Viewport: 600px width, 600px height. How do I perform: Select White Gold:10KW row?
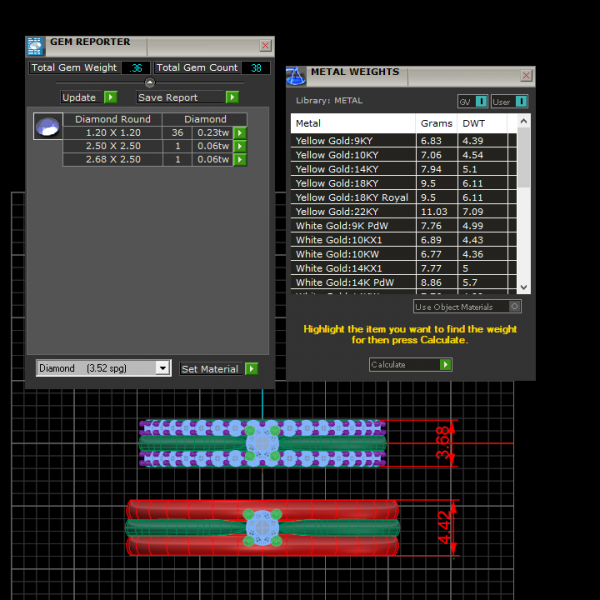click(337, 254)
